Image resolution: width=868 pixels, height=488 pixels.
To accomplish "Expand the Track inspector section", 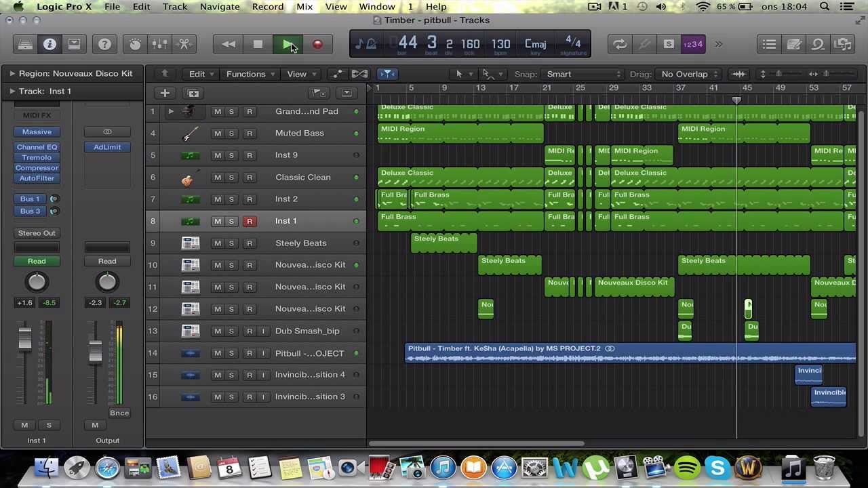I will pos(12,91).
